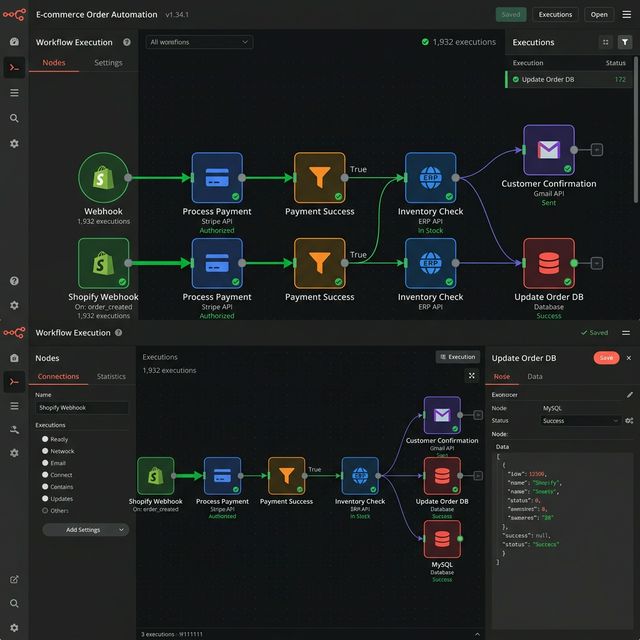Open the Connections tab
640x640 pixels.
point(58,376)
